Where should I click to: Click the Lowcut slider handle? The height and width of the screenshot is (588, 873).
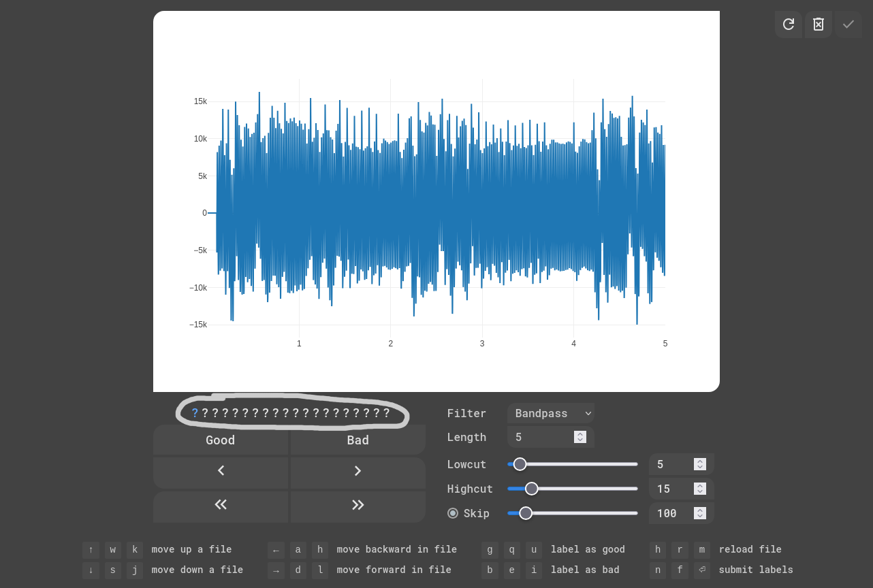click(520, 464)
